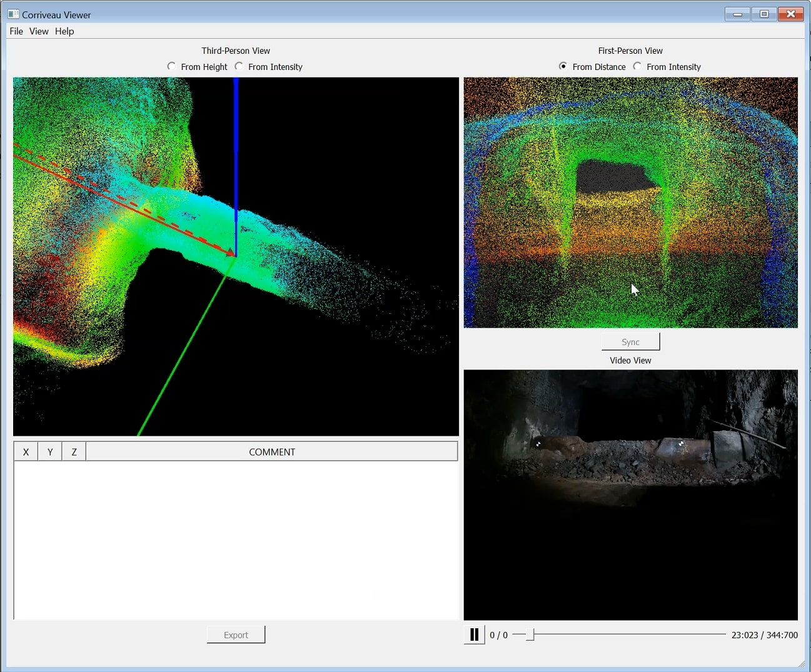811x672 pixels.
Task: Click the Z column header
Action: [74, 452]
